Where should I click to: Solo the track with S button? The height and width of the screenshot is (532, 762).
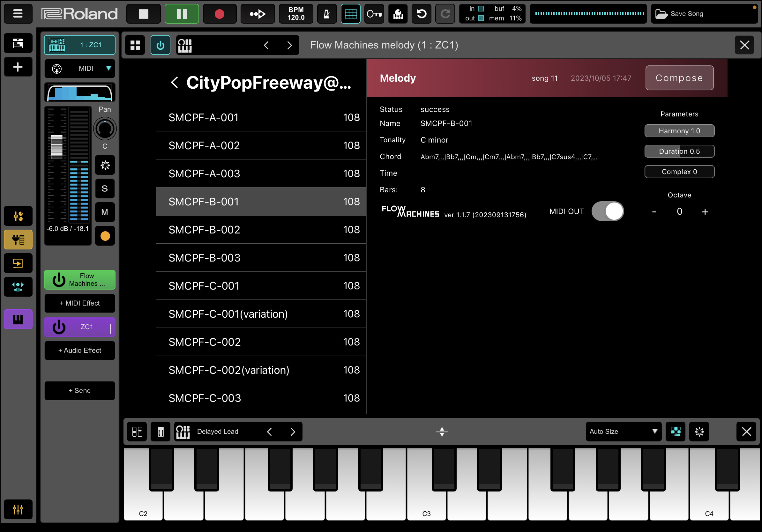pyautogui.click(x=105, y=189)
